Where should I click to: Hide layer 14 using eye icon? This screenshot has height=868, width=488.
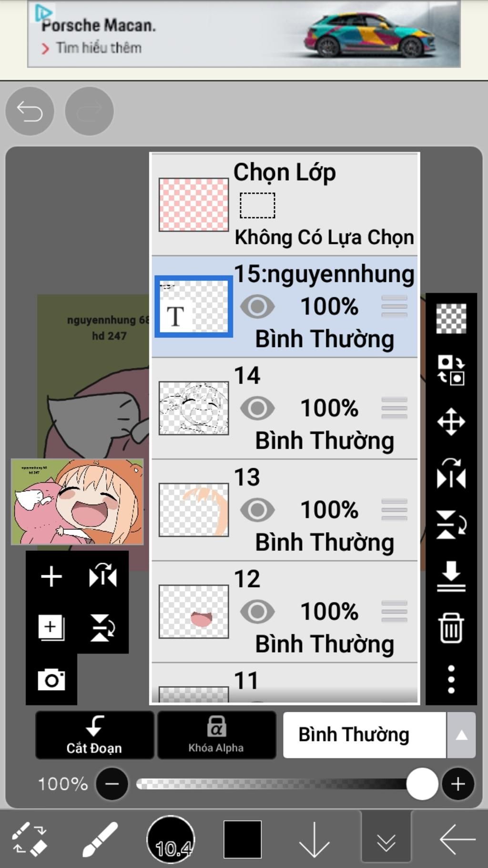pos(257,408)
